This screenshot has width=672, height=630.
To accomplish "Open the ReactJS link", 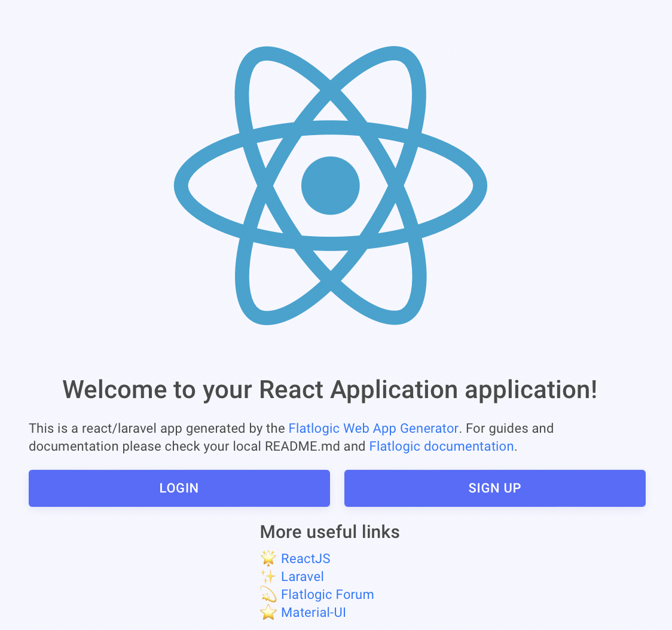I will [x=306, y=558].
